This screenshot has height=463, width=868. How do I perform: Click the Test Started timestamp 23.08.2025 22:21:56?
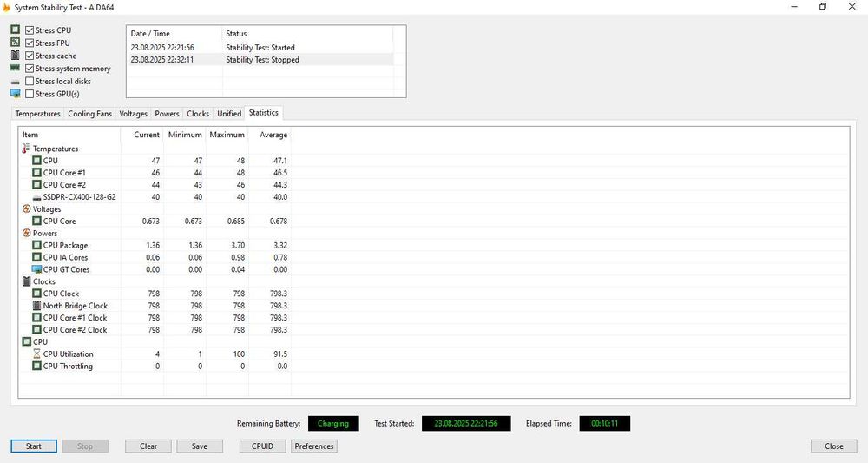pyautogui.click(x=466, y=424)
